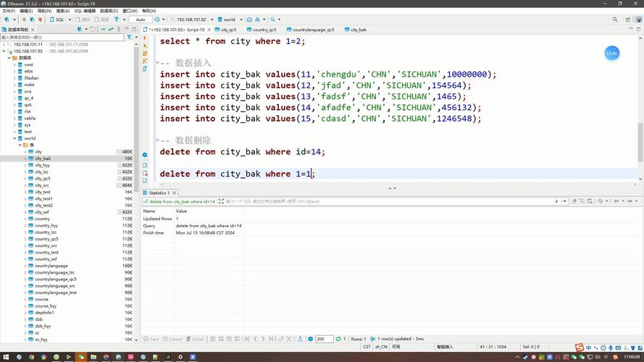This screenshot has height=362, width=644.
Task: Select the country table in the tree
Action: point(42,219)
